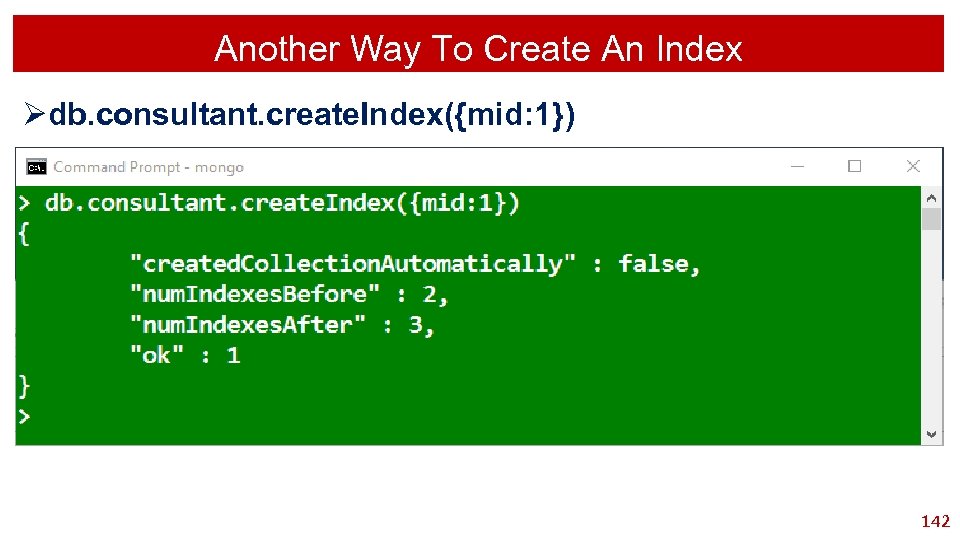Viewport: 960px width, 540px height.
Task: Maximize the Command Prompt - mongo window
Action: pyautogui.click(x=855, y=166)
